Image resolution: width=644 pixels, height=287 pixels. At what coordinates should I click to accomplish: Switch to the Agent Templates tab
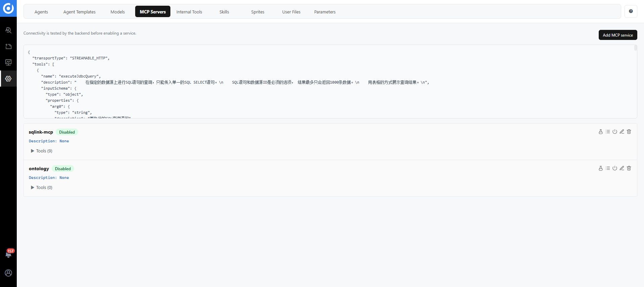(79, 12)
